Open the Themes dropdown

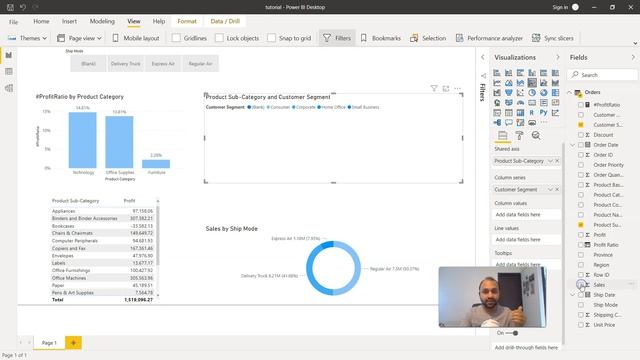click(28, 38)
